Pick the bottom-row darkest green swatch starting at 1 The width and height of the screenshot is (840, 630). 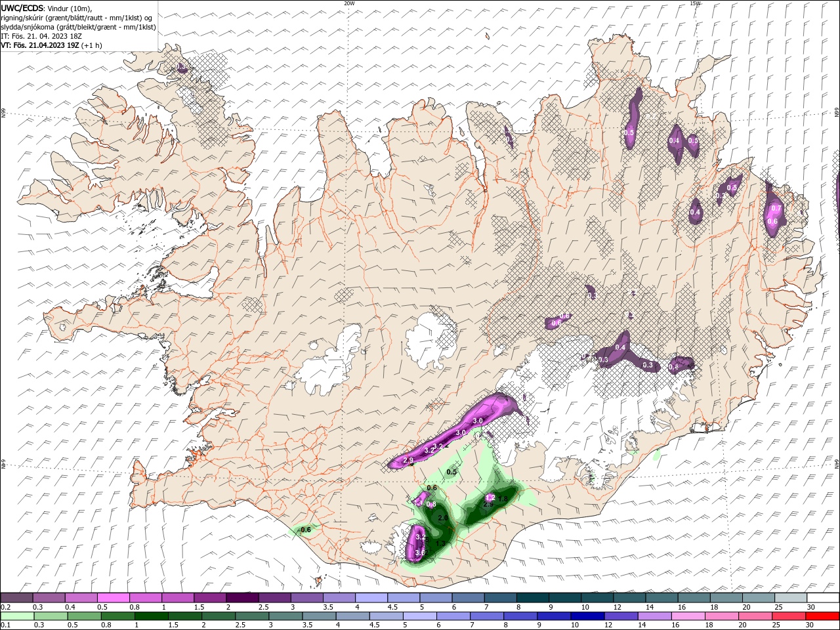pyautogui.click(x=152, y=616)
